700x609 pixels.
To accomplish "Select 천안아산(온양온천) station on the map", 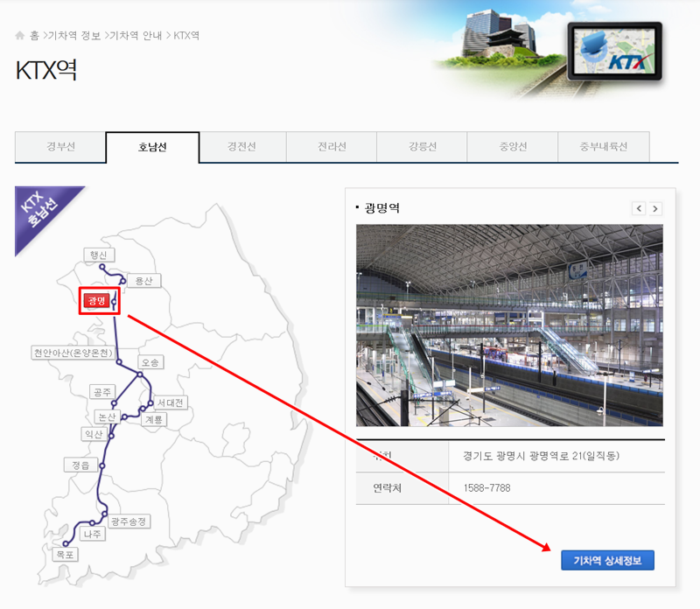I will [x=73, y=353].
